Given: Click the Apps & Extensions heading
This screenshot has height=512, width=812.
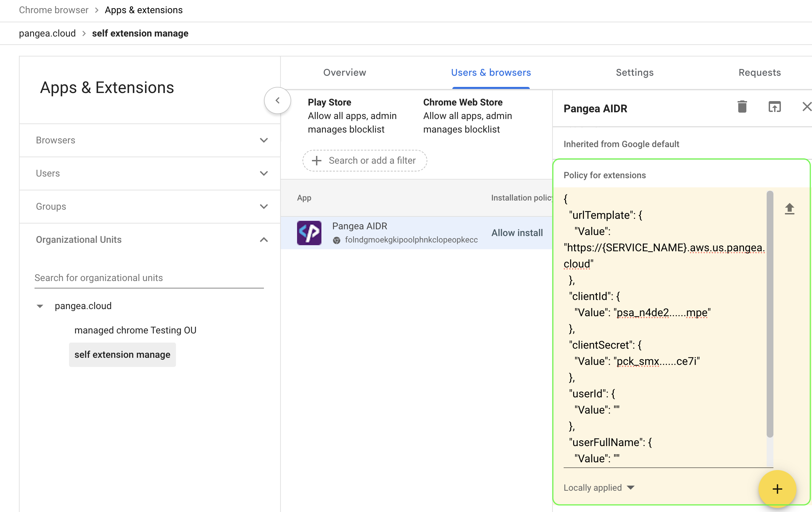Looking at the screenshot, I should [x=107, y=88].
